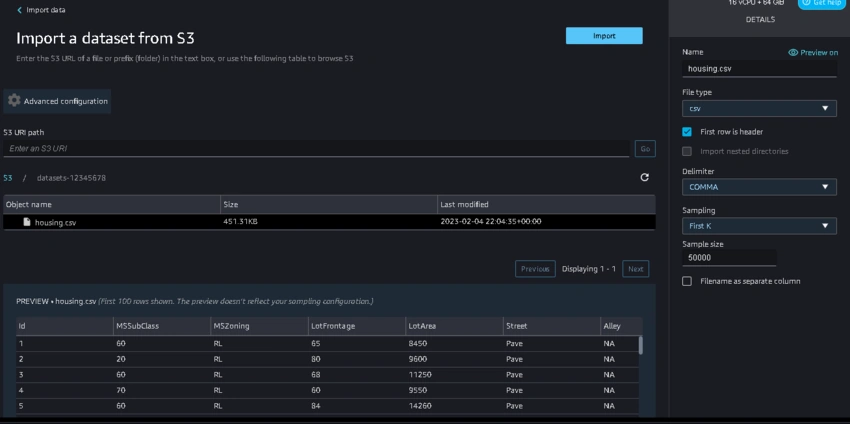Click the Size column header
The height and width of the screenshot is (424, 850).
[329, 204]
